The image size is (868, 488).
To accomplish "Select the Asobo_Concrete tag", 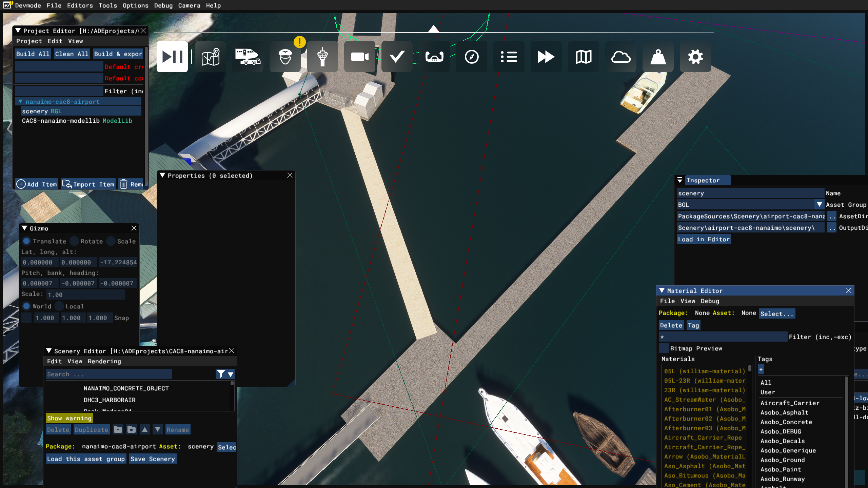I will [x=786, y=422].
